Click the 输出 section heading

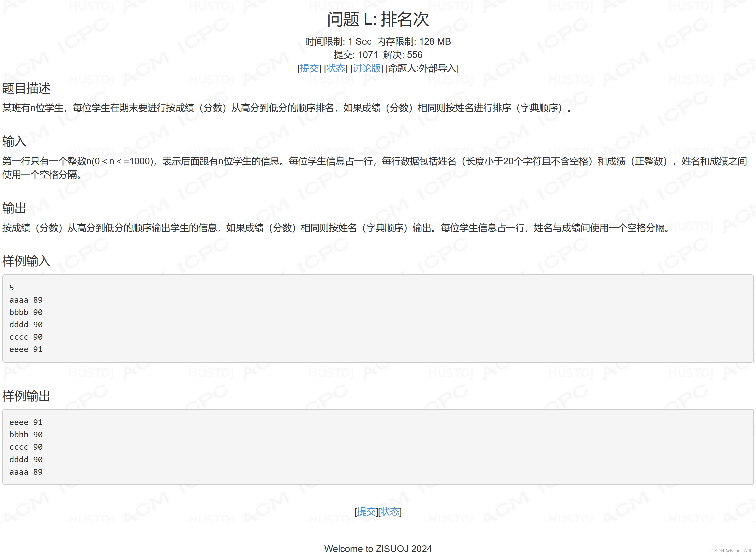pyautogui.click(x=14, y=208)
